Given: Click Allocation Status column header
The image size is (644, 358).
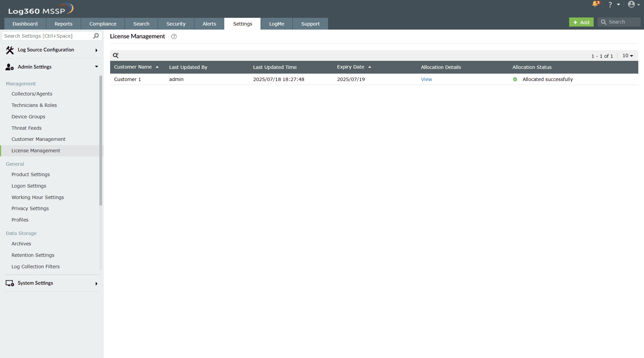Looking at the screenshot, I should tap(532, 67).
